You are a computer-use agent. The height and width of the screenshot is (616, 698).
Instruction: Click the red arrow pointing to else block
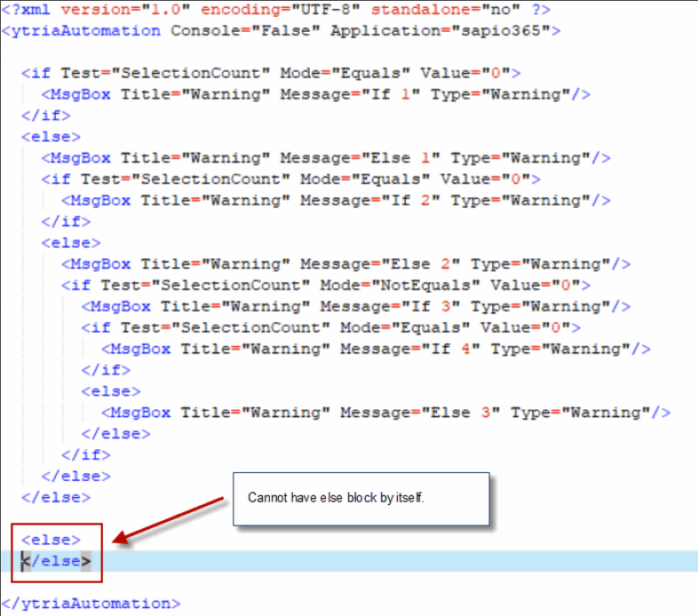click(x=169, y=518)
